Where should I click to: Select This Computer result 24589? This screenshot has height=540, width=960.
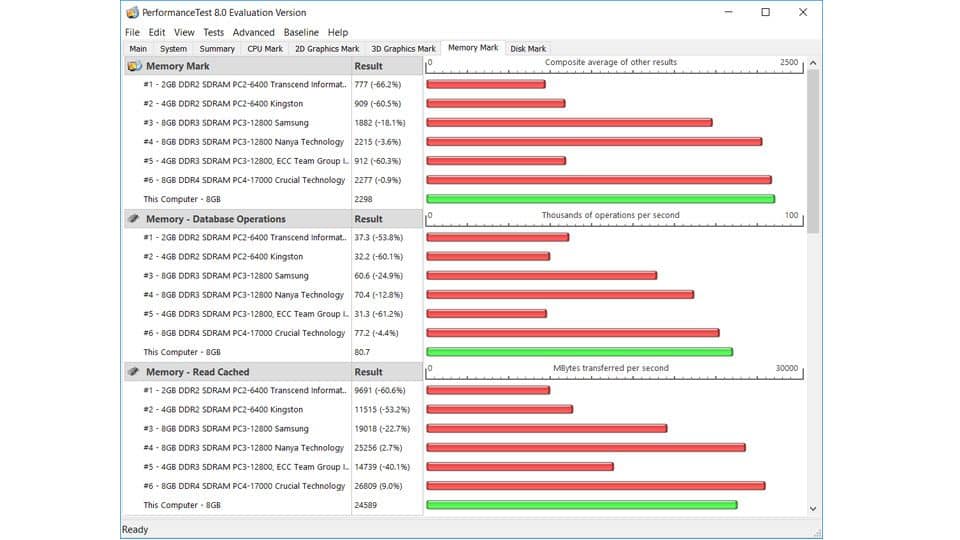tap(366, 505)
